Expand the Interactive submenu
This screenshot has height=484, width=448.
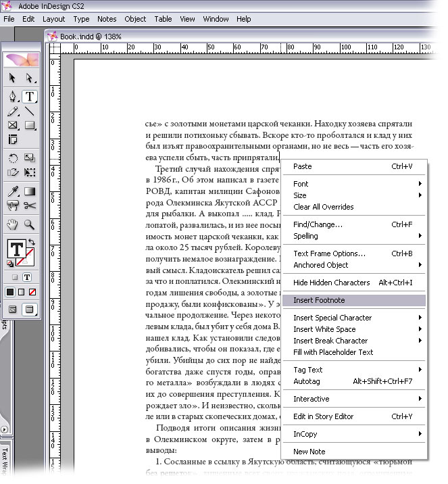pos(354,399)
